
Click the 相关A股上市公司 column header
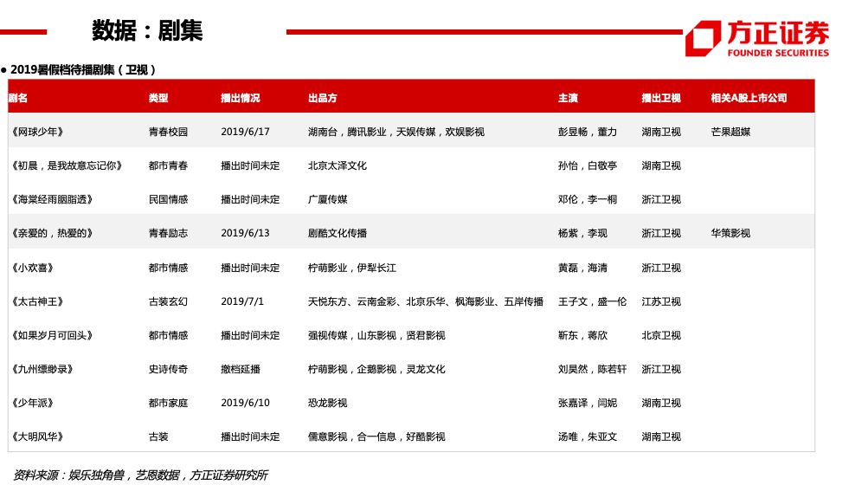pos(749,98)
